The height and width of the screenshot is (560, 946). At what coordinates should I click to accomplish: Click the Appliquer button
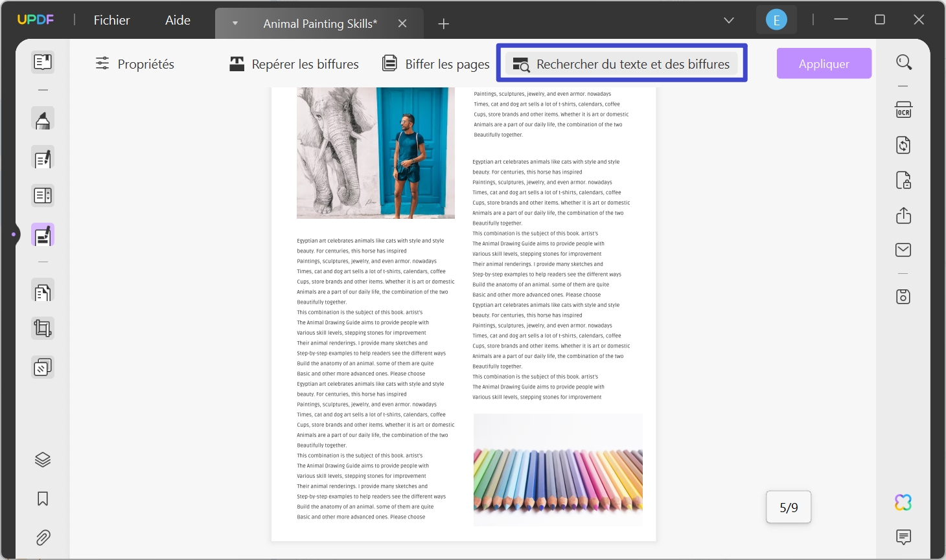click(824, 63)
